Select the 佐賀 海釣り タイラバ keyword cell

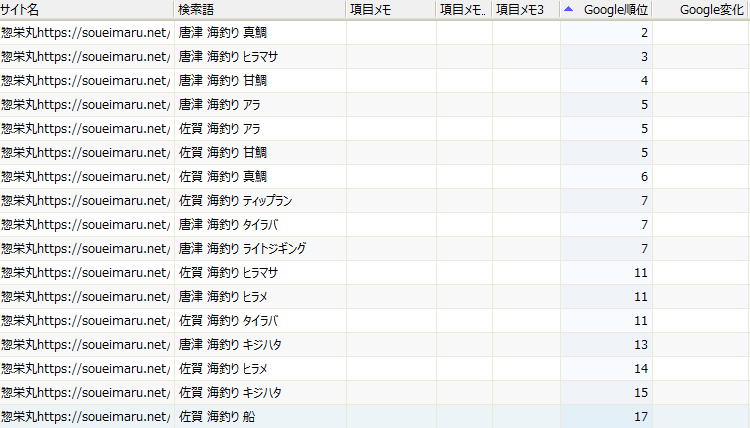[260, 320]
